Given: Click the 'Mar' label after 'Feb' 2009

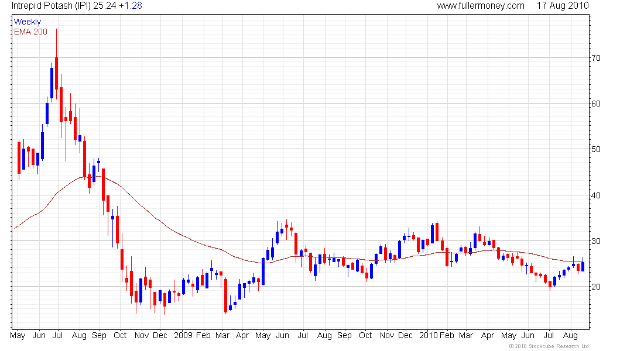Looking at the screenshot, I should (222, 335).
